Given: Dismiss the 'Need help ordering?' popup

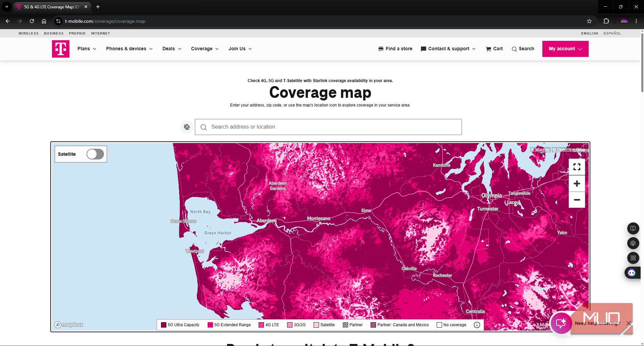Looking at the screenshot, I should pos(629,323).
